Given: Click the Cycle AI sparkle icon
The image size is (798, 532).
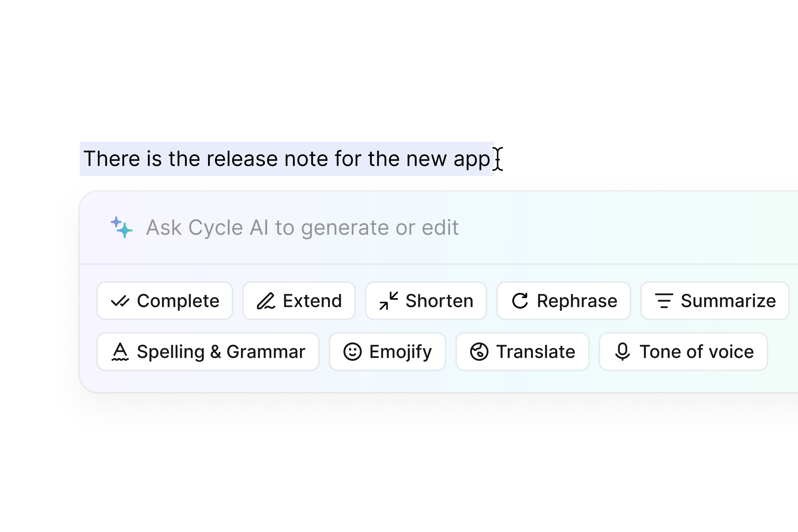Looking at the screenshot, I should coord(121,227).
